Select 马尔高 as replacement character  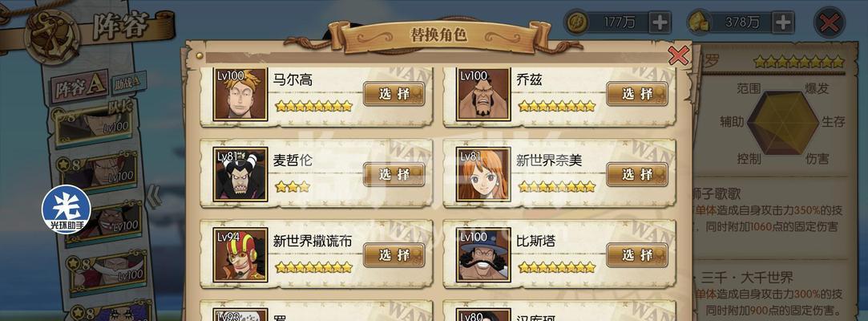(394, 94)
